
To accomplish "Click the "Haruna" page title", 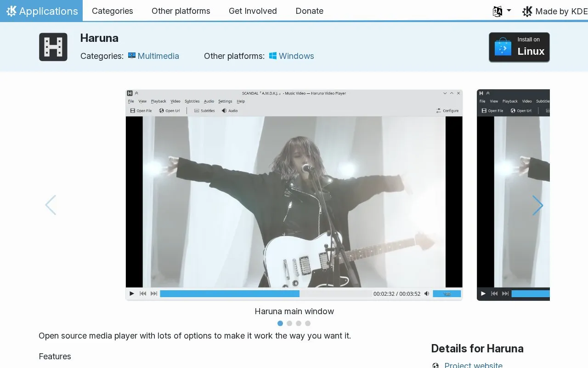I will [99, 38].
